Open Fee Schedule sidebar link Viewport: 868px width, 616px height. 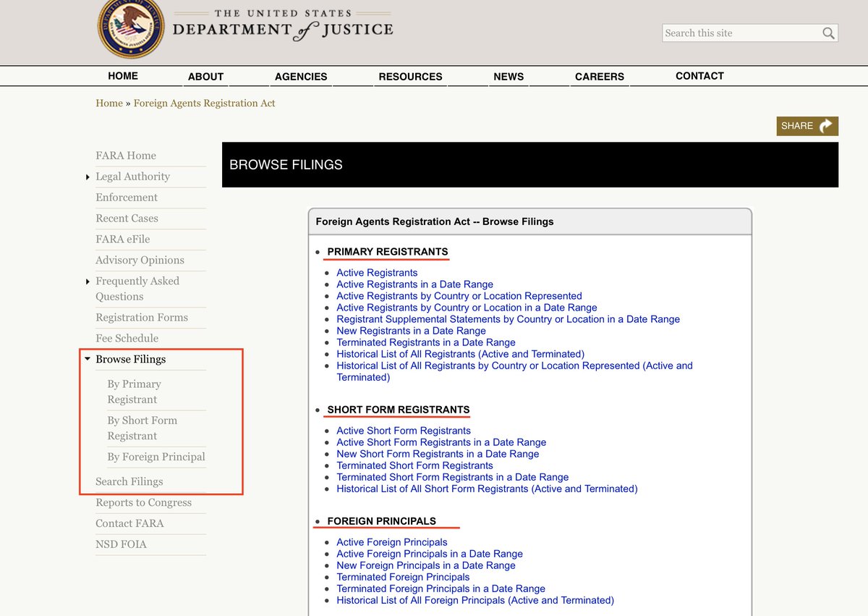pos(127,339)
